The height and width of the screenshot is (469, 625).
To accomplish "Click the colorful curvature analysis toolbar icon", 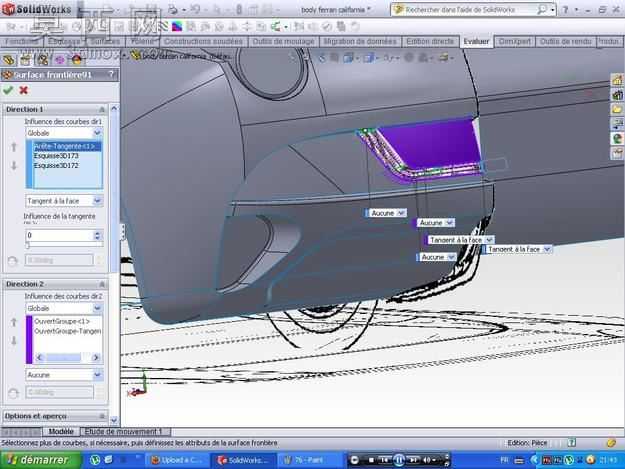I will (177, 27).
